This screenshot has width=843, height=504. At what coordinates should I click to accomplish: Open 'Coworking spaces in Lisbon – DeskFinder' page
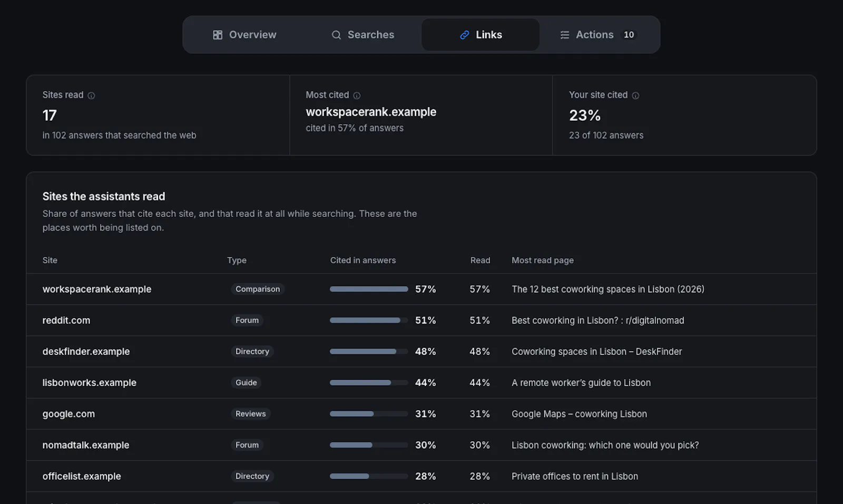pyautogui.click(x=597, y=351)
